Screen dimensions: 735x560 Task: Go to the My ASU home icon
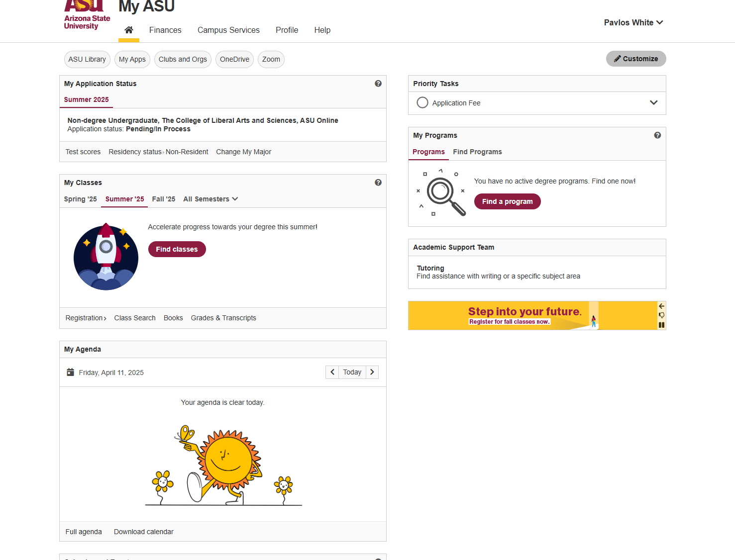(129, 30)
